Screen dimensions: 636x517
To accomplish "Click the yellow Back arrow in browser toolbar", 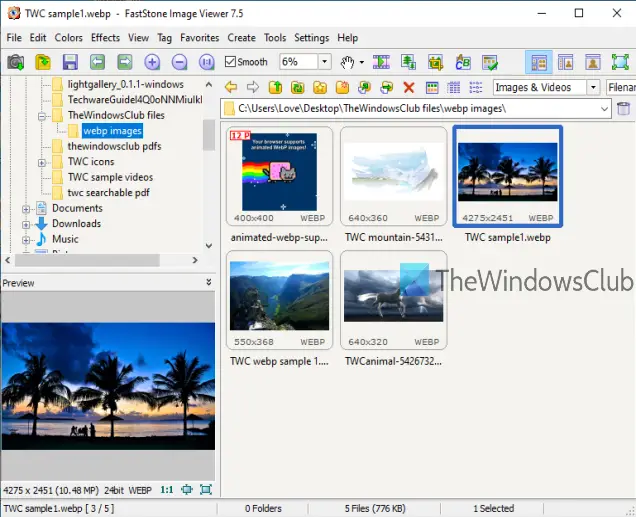I will [x=231, y=87].
